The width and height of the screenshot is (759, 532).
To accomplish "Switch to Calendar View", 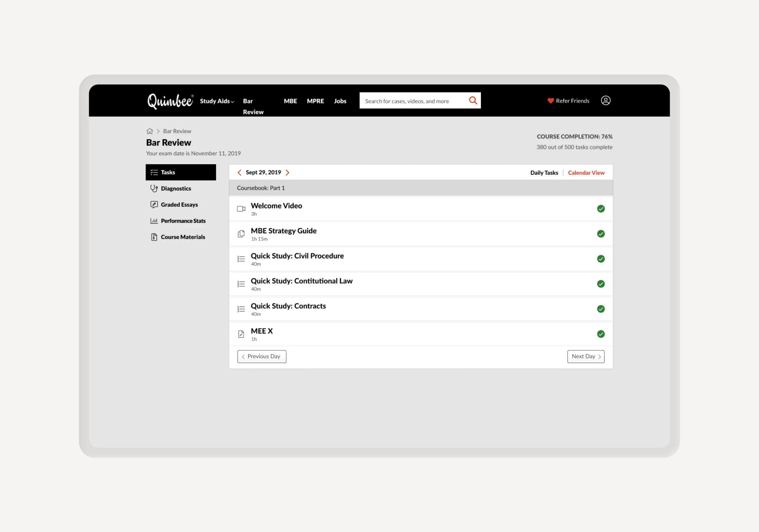I will [586, 173].
